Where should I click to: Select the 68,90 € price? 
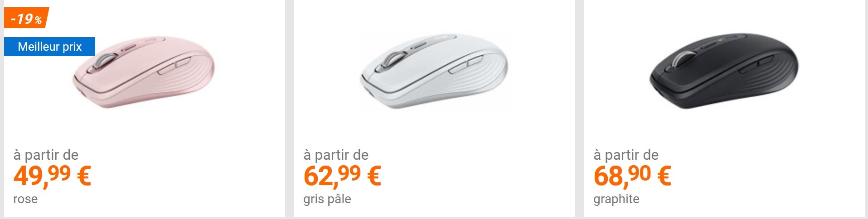[x=632, y=176]
